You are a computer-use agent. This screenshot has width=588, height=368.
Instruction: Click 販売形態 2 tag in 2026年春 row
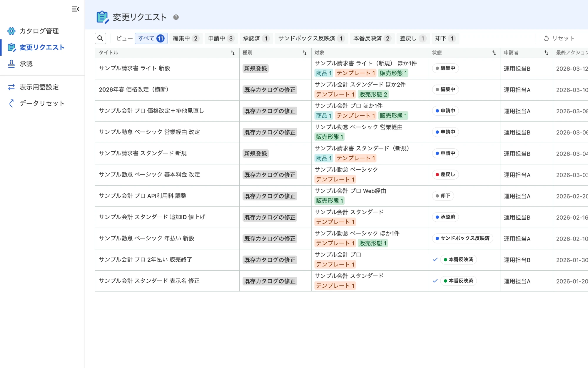click(x=373, y=95)
